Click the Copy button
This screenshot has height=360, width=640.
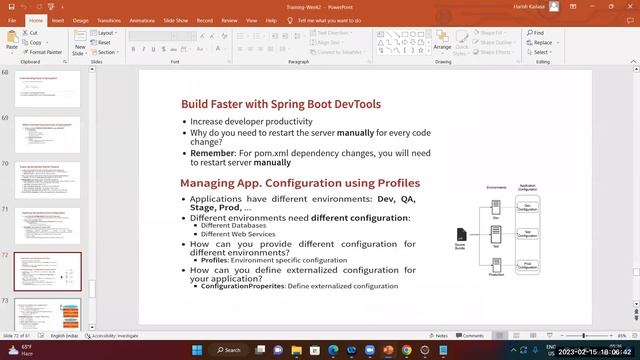point(32,42)
